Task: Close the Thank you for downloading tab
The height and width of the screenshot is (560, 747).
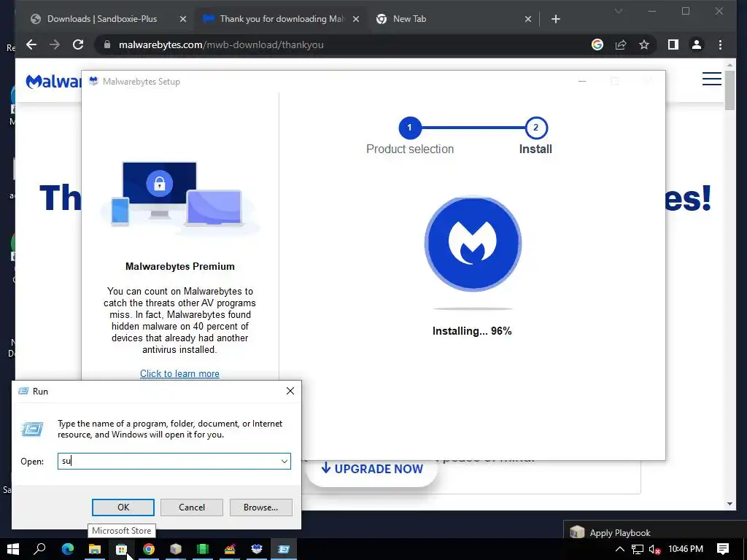Action: click(x=356, y=19)
